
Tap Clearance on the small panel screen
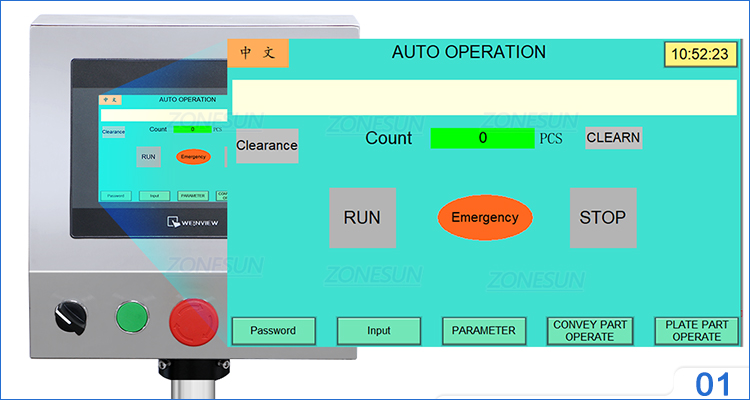click(x=113, y=132)
